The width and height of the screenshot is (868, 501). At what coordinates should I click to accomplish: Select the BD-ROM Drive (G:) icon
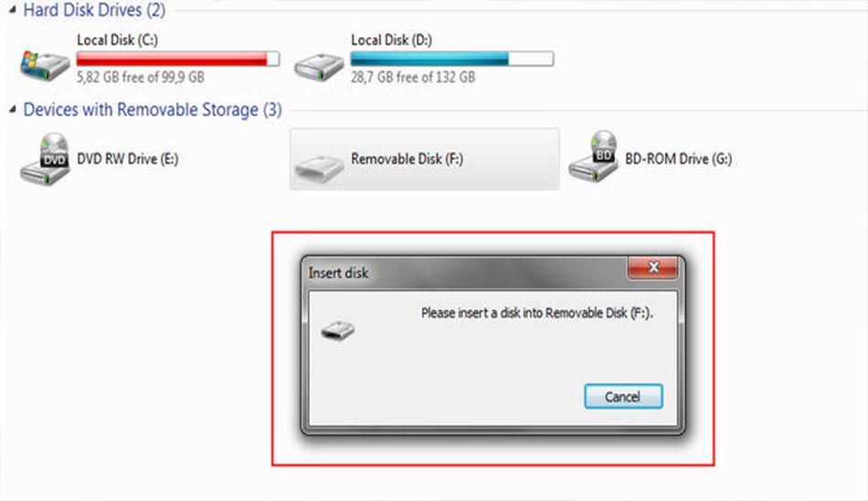[593, 157]
